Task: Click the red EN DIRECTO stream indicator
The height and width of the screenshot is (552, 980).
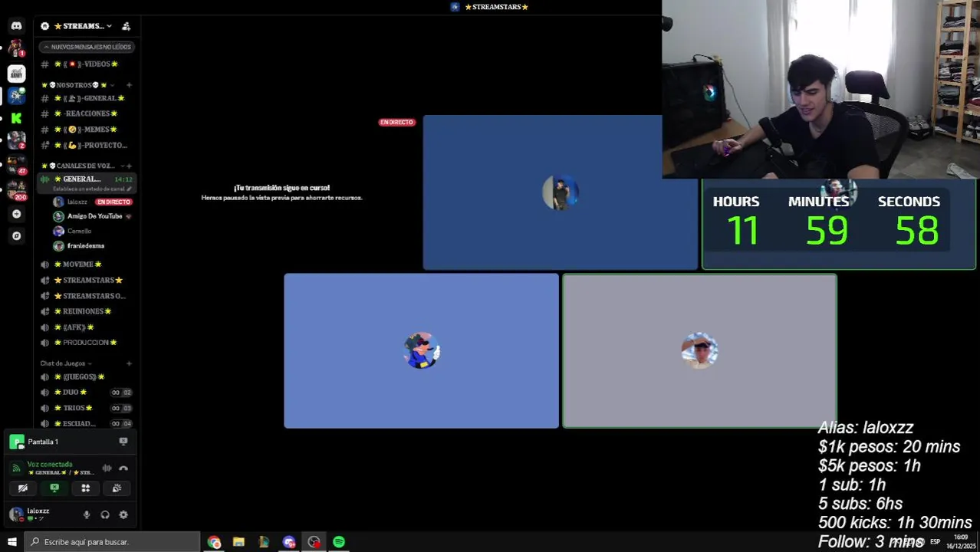Action: (396, 122)
